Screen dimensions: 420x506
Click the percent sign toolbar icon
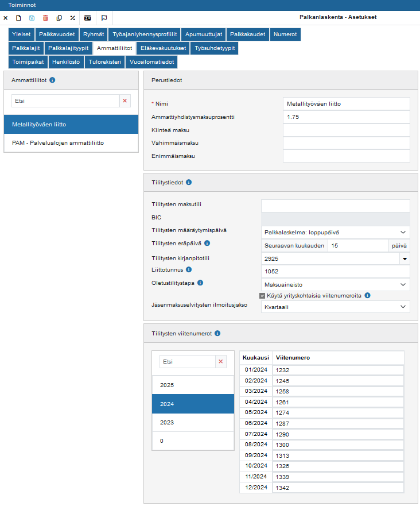72,18
